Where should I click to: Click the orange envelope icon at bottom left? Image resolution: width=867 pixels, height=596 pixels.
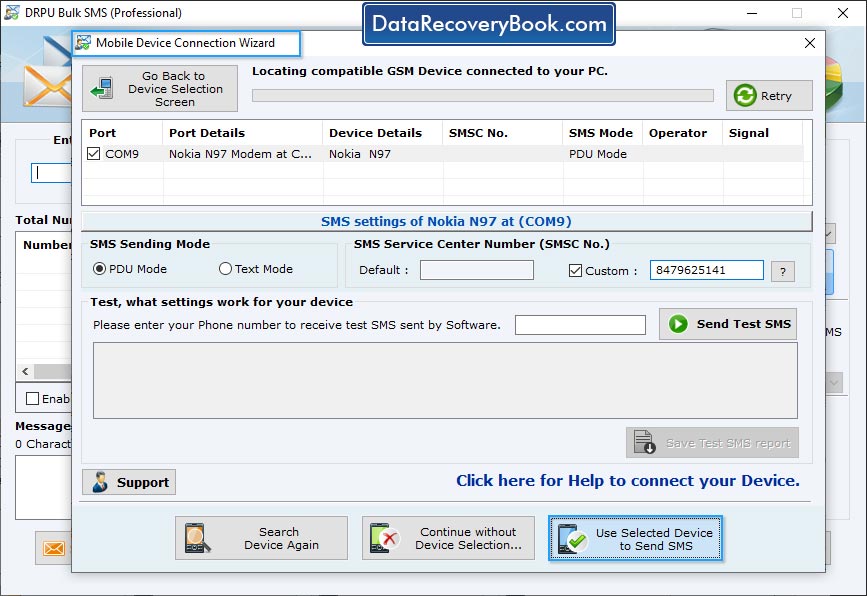tap(55, 548)
